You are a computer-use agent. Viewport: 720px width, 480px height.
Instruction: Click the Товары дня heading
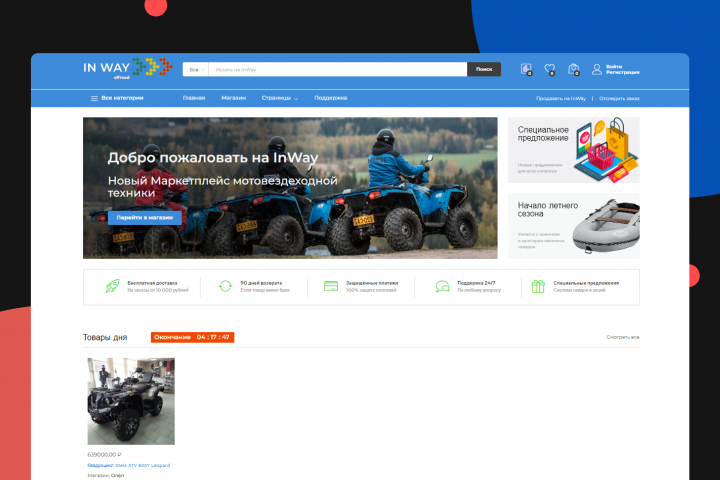(x=105, y=337)
